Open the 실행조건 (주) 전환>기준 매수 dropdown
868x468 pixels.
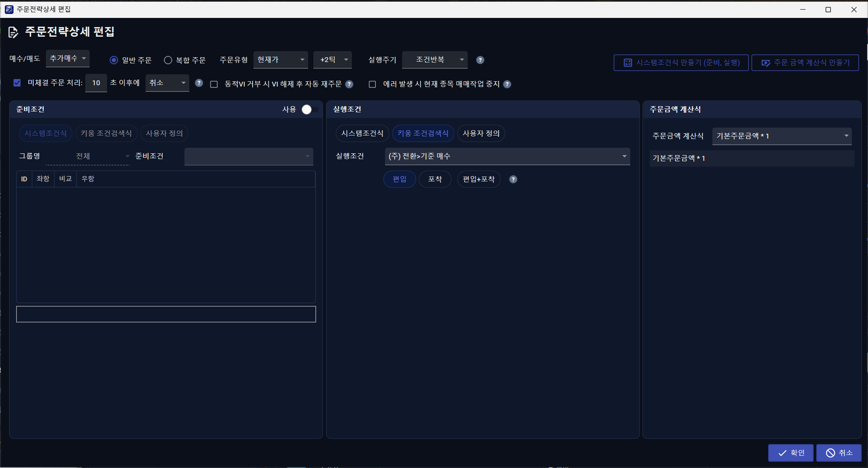tap(507, 156)
